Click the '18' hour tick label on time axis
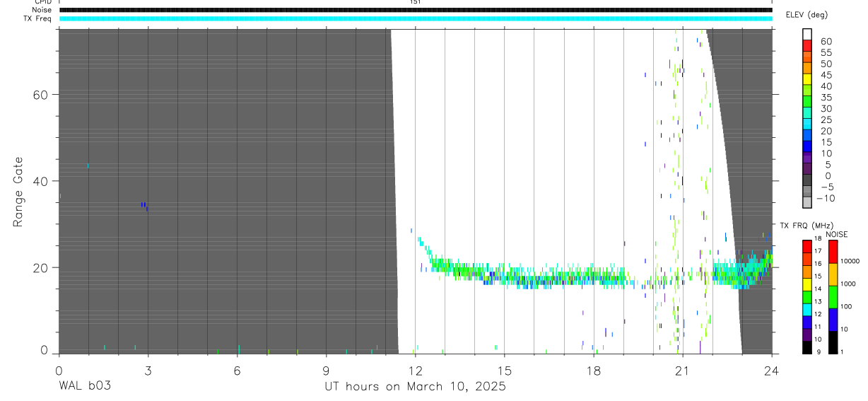 pyautogui.click(x=593, y=371)
